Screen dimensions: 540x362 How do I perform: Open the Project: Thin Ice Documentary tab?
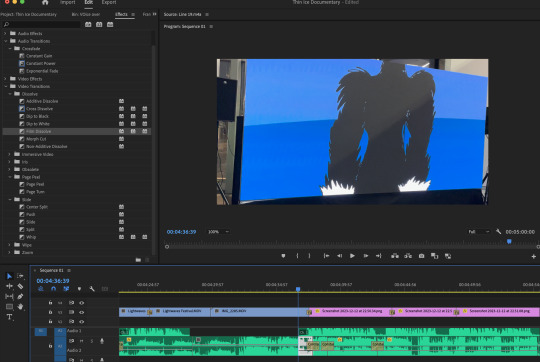(29, 14)
